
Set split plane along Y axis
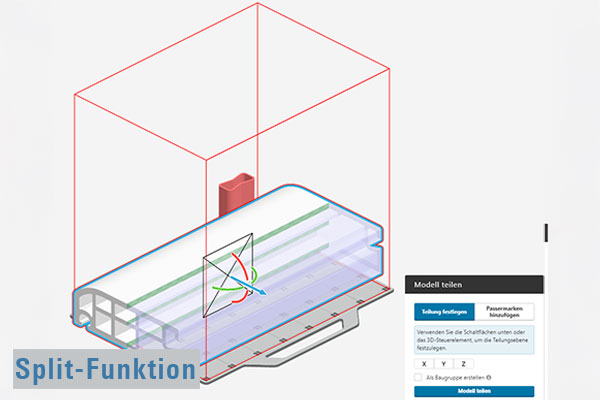click(x=443, y=363)
